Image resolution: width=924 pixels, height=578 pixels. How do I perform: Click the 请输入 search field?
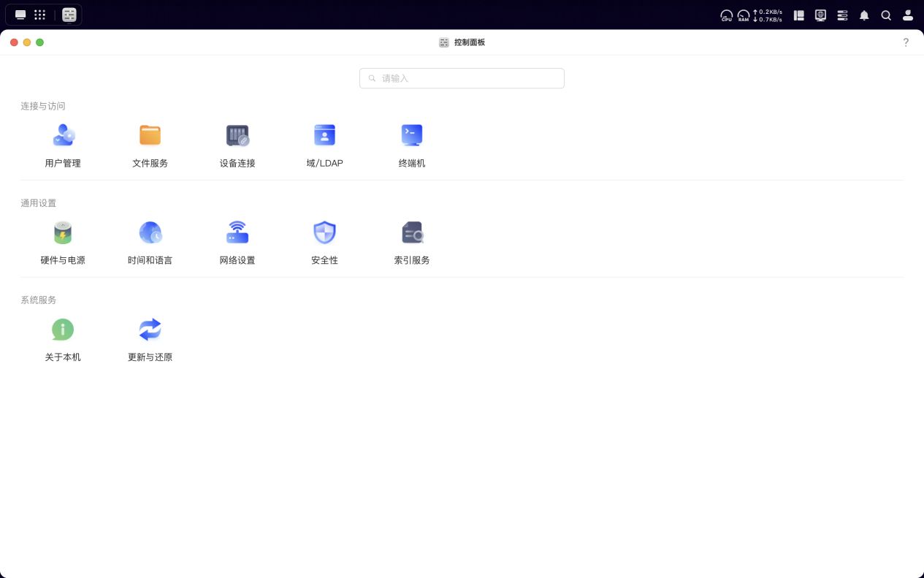[x=462, y=78]
